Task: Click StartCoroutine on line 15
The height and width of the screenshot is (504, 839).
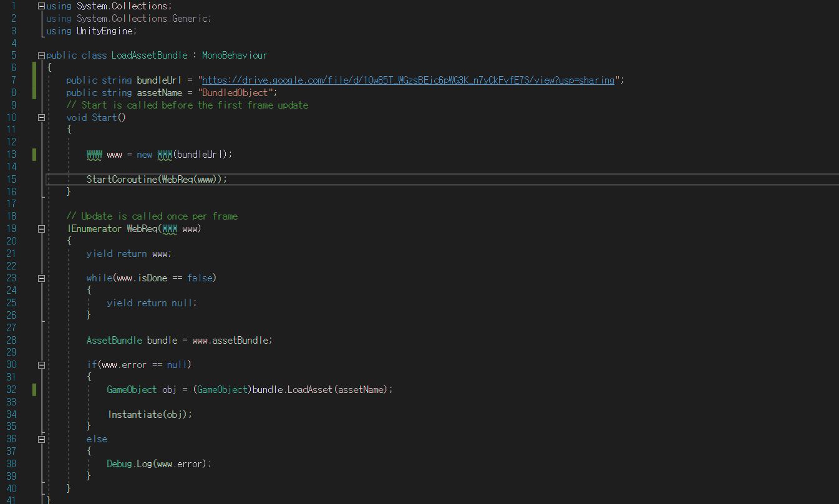Action: [x=122, y=179]
